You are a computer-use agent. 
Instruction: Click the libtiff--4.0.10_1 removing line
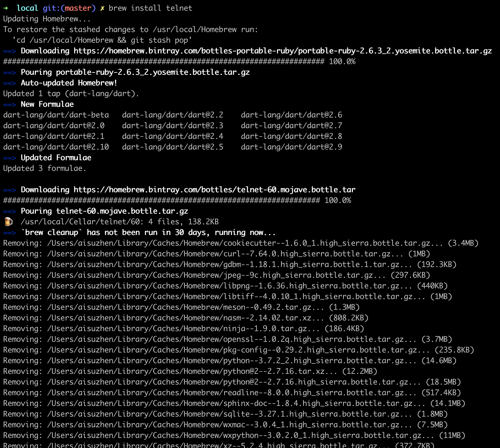click(x=228, y=297)
